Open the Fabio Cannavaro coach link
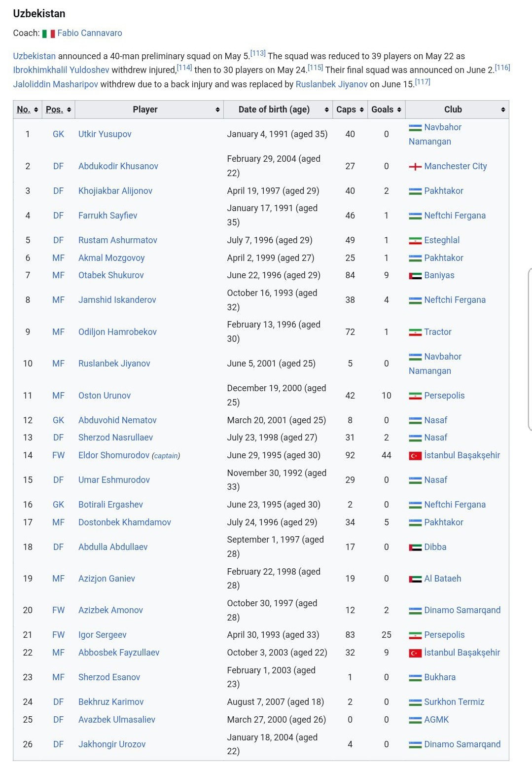The image size is (532, 770). click(x=90, y=33)
